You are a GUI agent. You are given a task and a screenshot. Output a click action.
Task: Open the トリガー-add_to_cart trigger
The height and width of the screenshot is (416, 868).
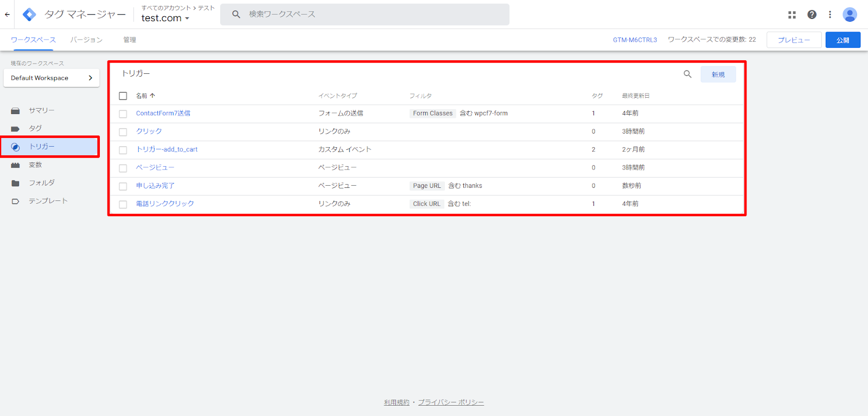pos(167,149)
